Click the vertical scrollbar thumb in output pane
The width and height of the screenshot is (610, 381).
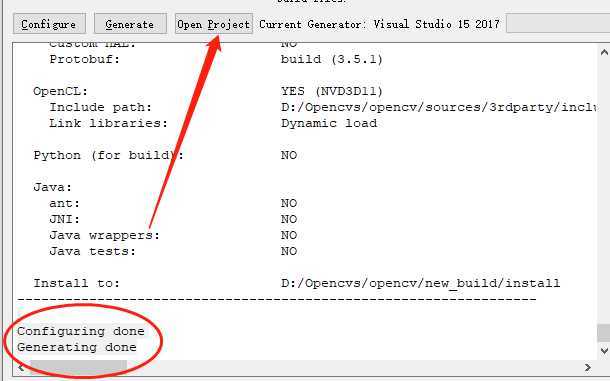coord(603,332)
